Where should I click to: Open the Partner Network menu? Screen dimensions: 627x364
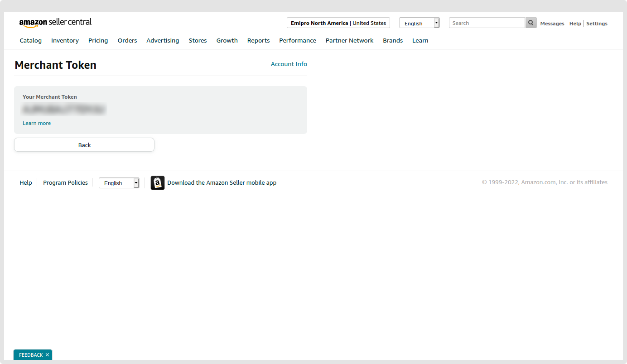(350, 41)
